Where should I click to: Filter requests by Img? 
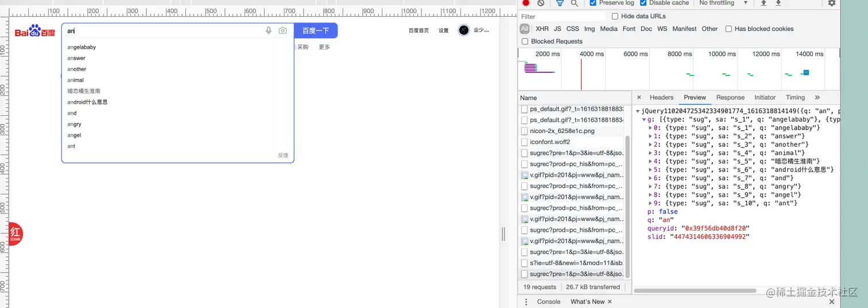coord(590,29)
